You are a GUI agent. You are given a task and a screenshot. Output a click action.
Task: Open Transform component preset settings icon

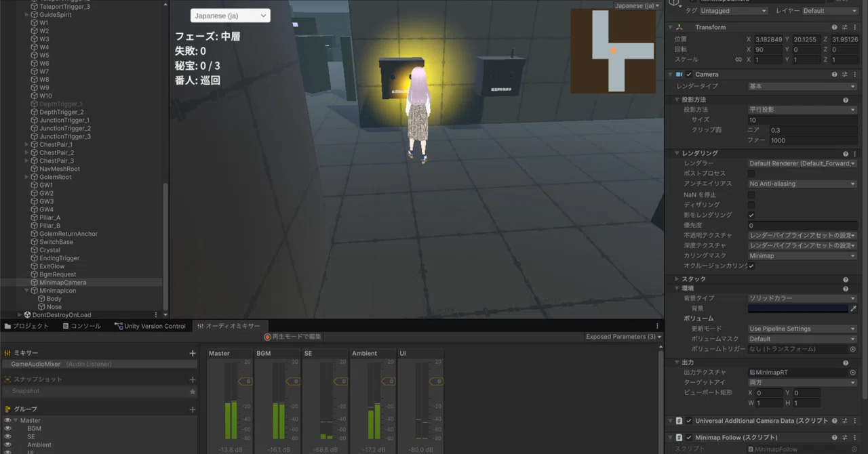(x=845, y=27)
